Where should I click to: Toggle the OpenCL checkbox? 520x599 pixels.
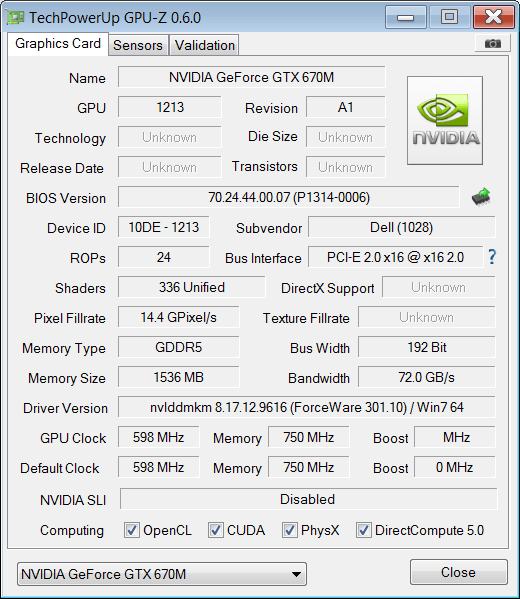point(132,530)
